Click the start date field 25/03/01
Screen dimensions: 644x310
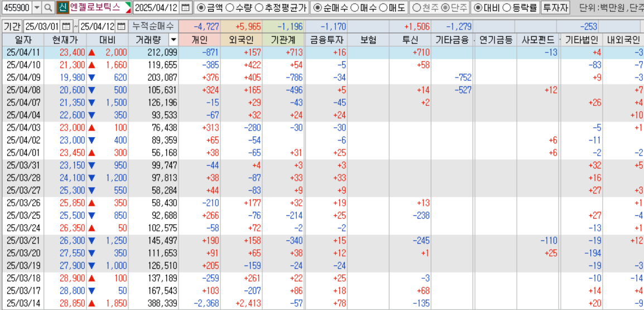click(x=43, y=27)
